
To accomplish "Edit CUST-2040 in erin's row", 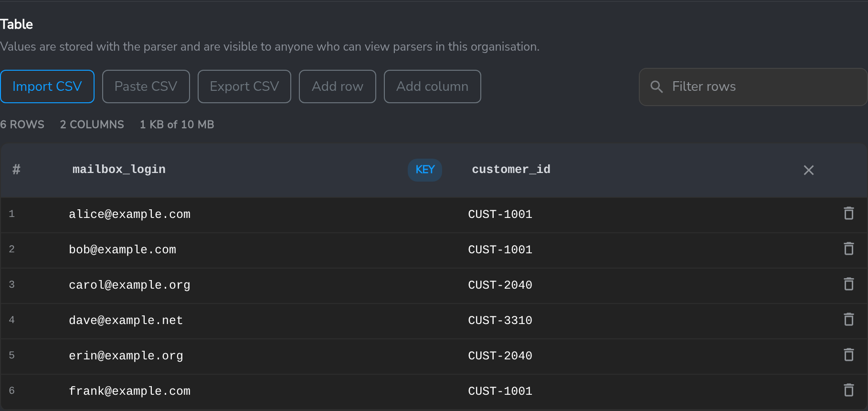I will coord(500,356).
